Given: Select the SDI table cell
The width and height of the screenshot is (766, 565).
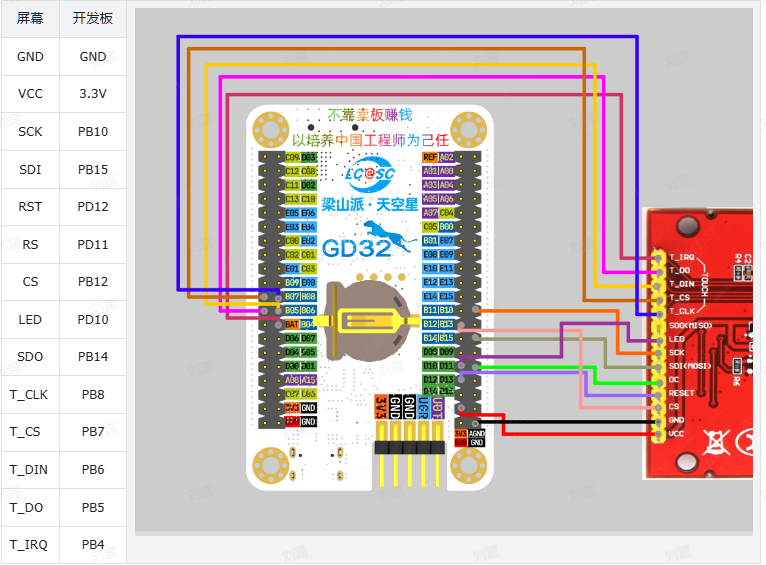Looking at the screenshot, I should tap(30, 169).
